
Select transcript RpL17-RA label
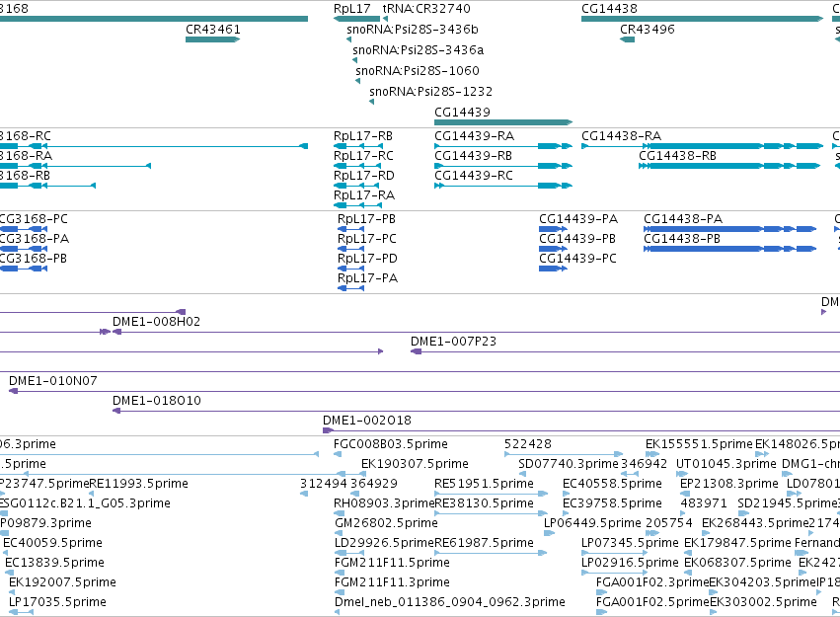pyautogui.click(x=364, y=195)
